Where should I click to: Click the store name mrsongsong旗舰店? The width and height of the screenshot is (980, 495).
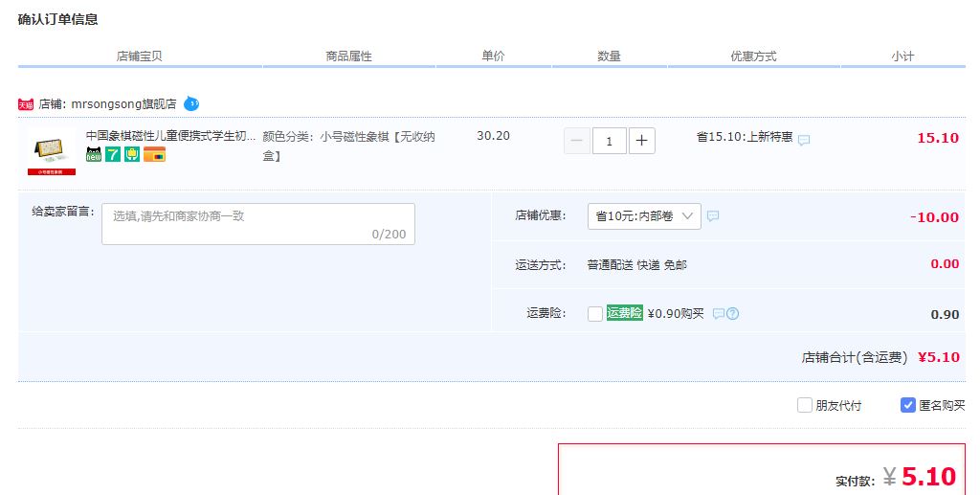pos(123,103)
